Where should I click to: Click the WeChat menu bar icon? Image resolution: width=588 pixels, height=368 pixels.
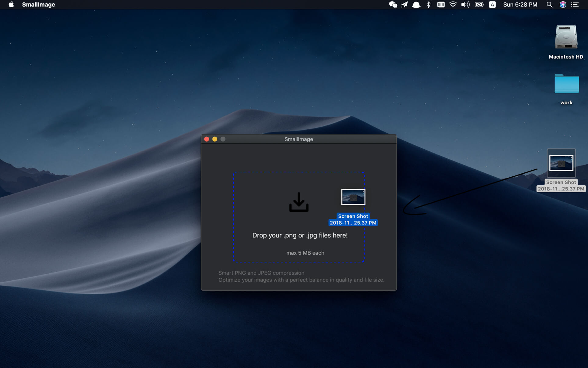click(393, 5)
